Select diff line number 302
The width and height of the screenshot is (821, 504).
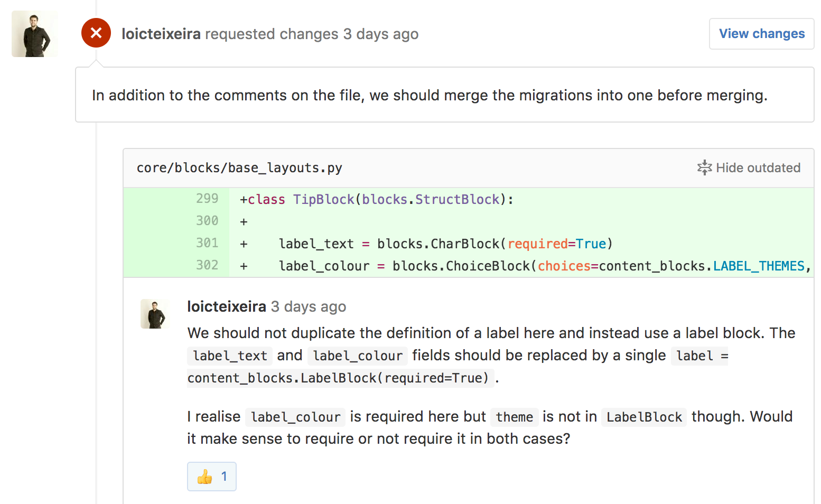click(x=207, y=265)
